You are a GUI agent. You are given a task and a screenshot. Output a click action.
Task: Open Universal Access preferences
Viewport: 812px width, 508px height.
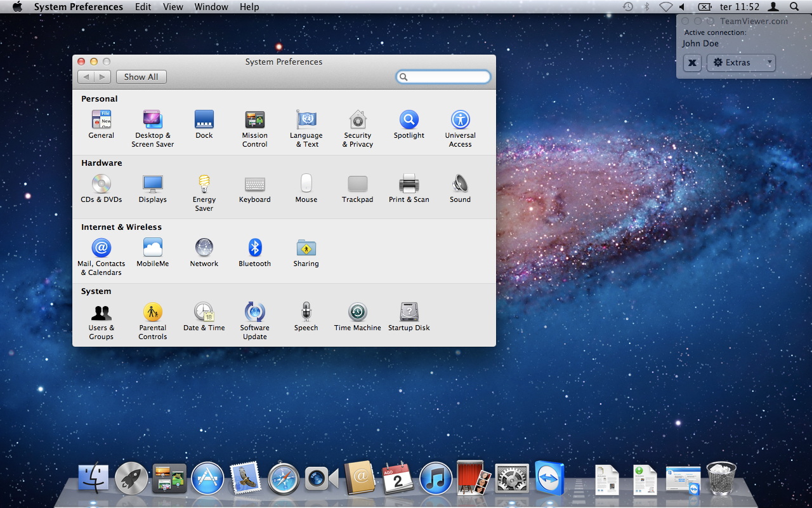[460, 121]
